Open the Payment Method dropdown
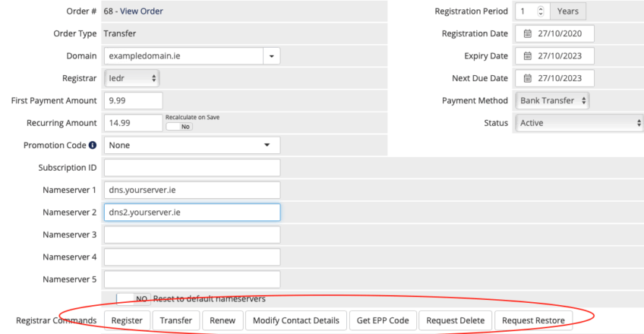The image size is (644, 334). click(552, 100)
